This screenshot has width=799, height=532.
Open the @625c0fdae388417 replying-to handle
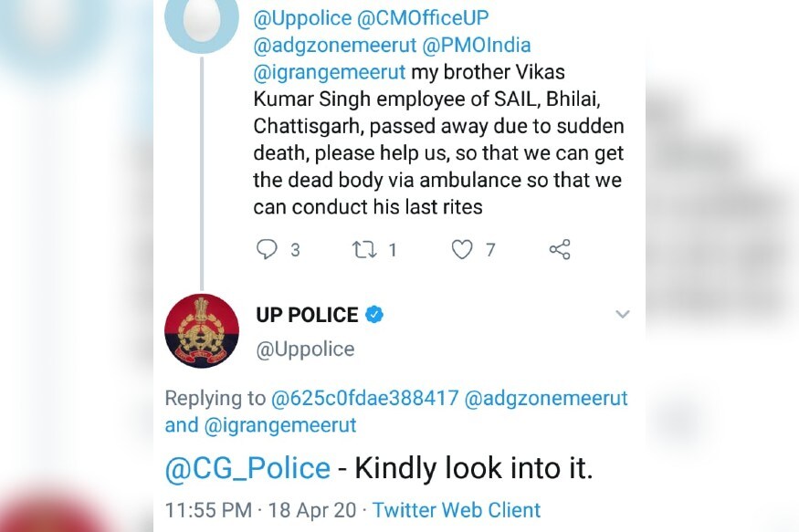[x=365, y=398]
